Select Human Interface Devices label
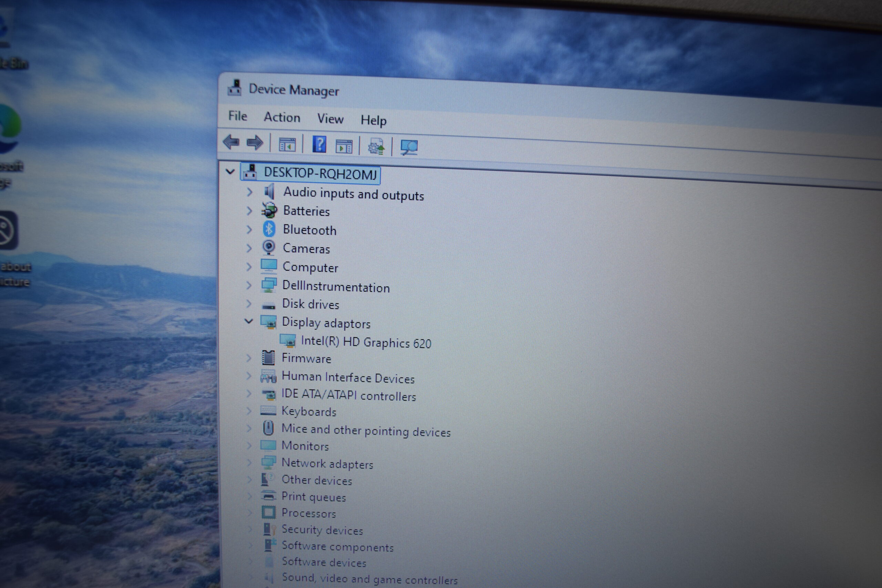Viewport: 882px width, 588px height. pos(348,378)
